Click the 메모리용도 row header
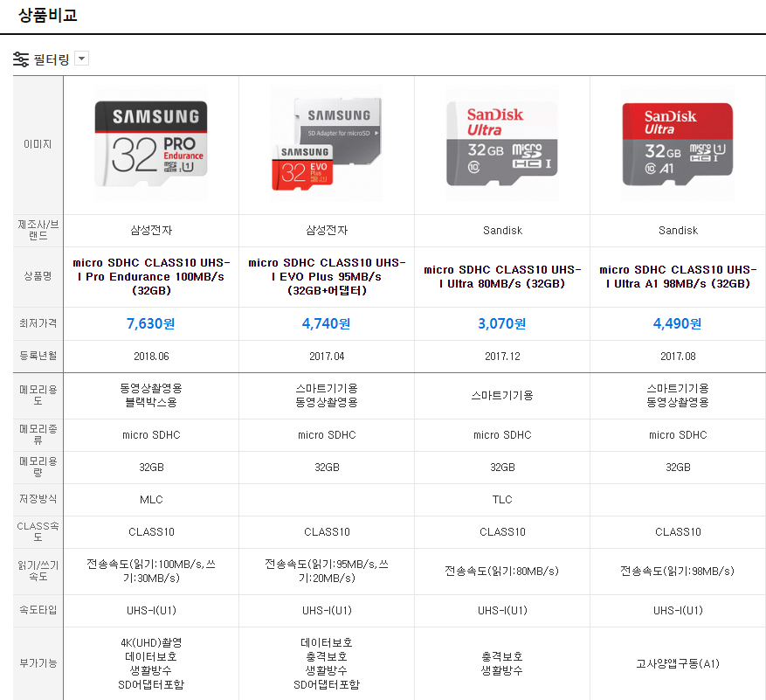766x700 pixels. (x=38, y=395)
